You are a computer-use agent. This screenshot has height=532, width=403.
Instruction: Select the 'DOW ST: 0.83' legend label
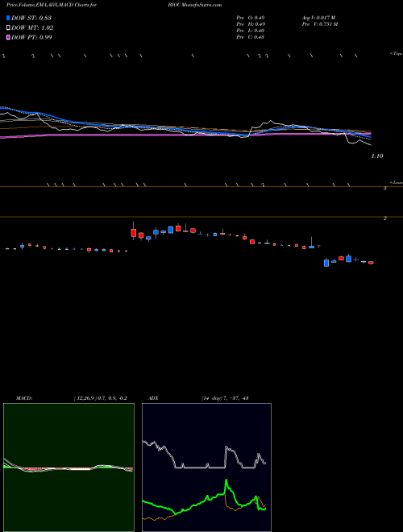point(31,18)
